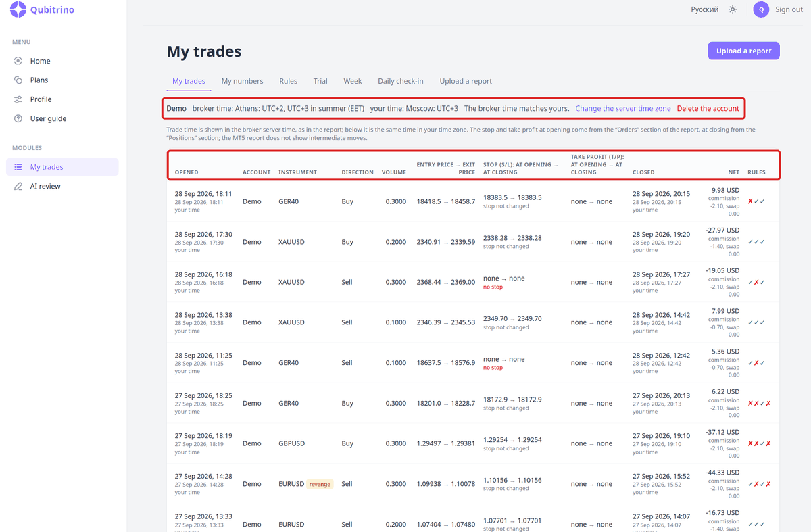Viewport: 811px width, 532px height.
Task: Select the Upload a report tab
Action: point(466,81)
